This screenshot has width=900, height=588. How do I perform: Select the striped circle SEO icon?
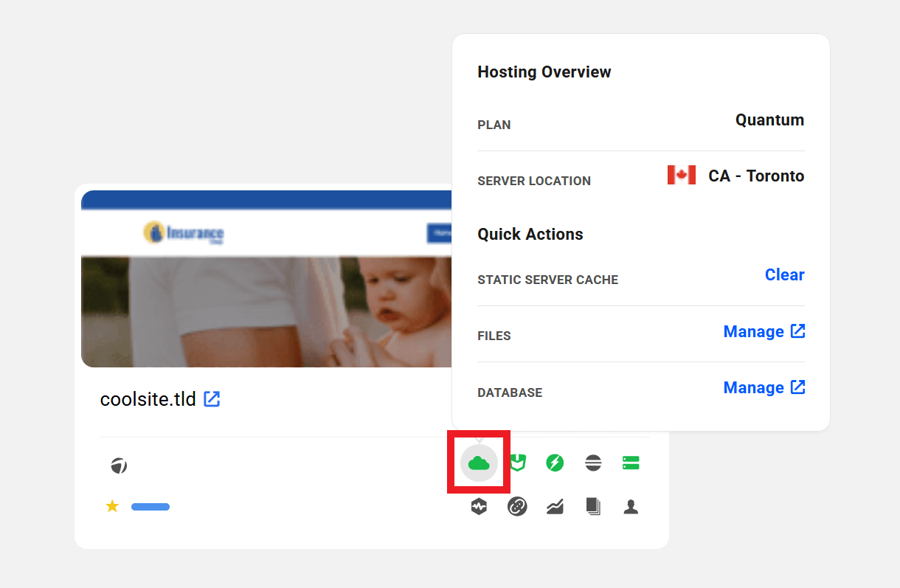593,463
